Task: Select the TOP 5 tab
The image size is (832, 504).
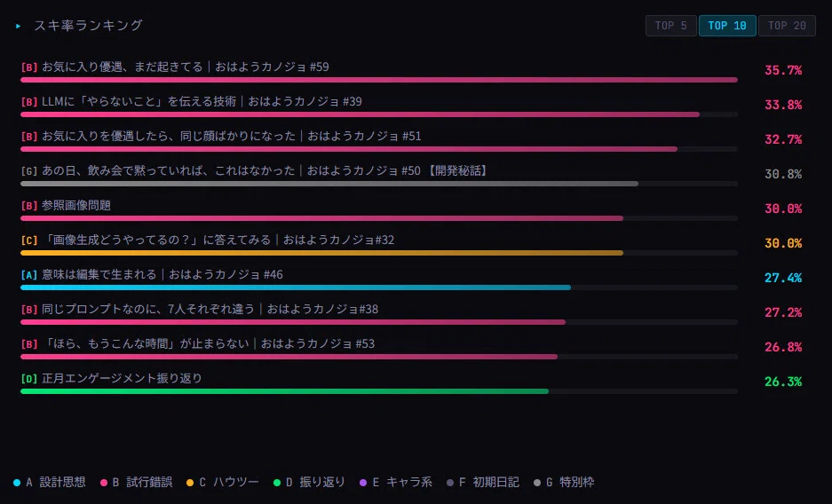Action: point(670,26)
